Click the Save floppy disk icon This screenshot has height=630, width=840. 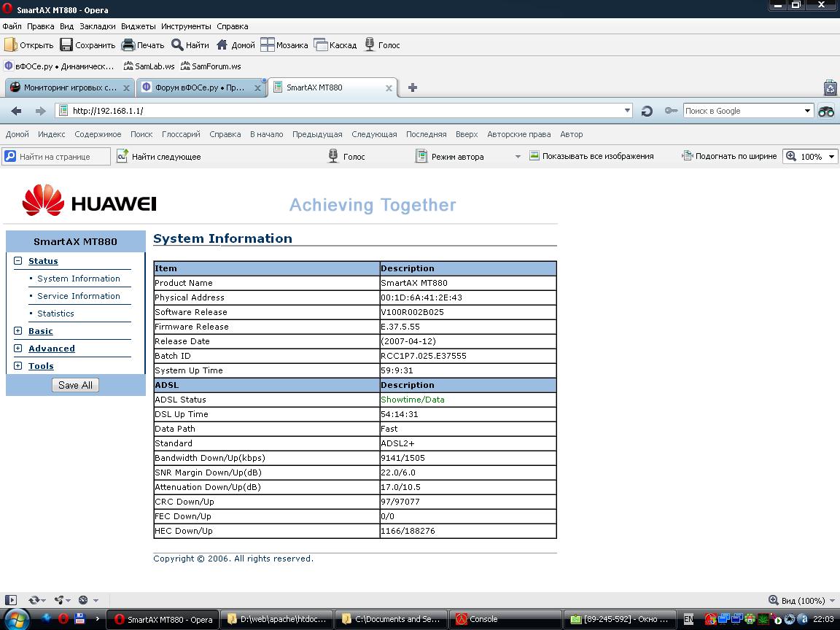click(66, 45)
